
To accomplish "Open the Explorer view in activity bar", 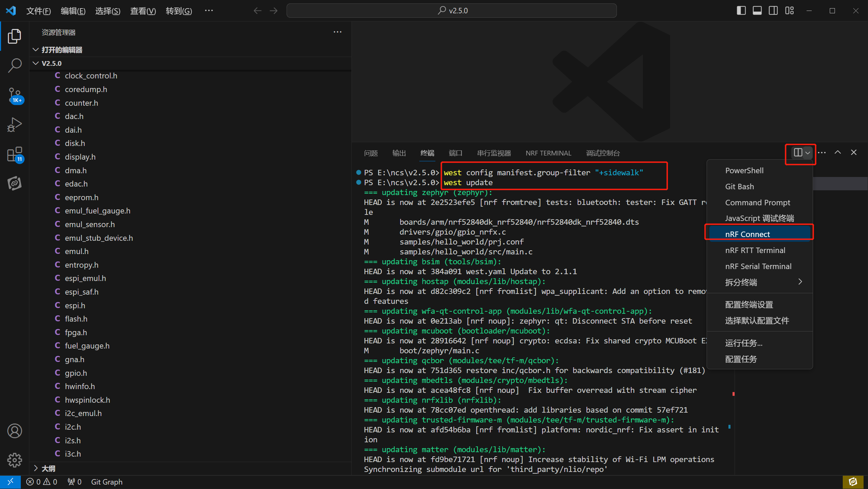I will click(x=14, y=36).
